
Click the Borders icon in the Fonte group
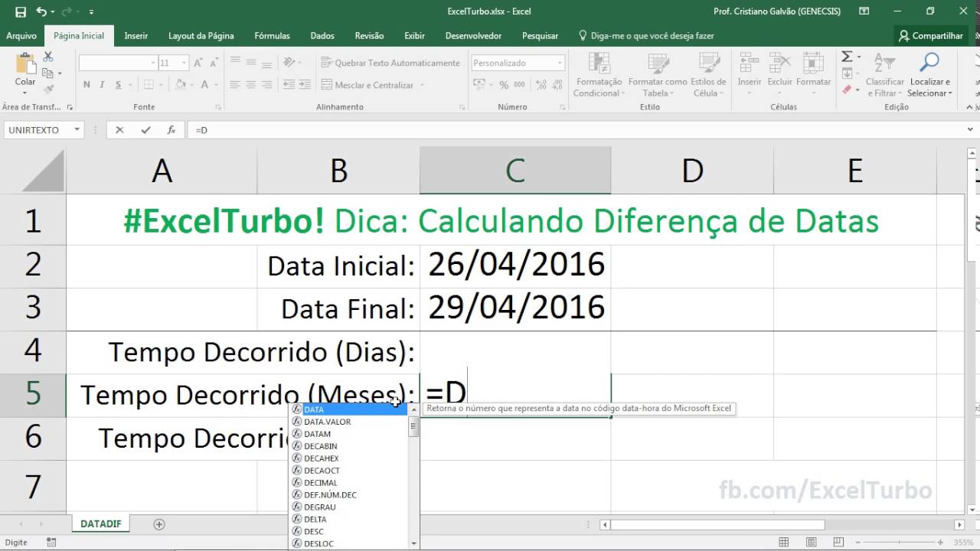pyautogui.click(x=149, y=85)
